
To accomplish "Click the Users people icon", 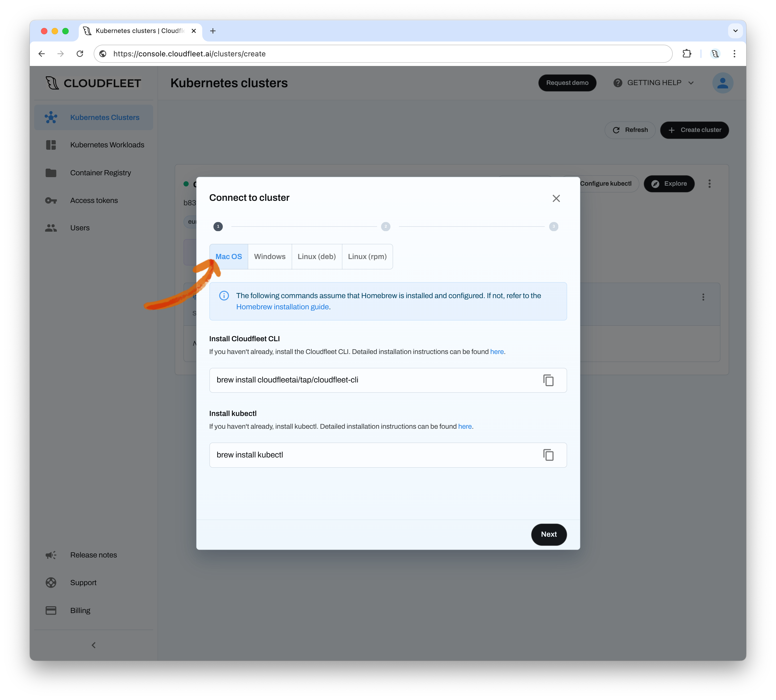I will (51, 228).
